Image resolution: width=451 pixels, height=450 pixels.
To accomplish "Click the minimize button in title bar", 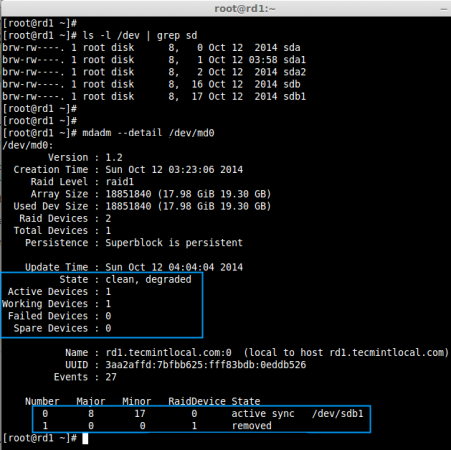I will 444,9.
